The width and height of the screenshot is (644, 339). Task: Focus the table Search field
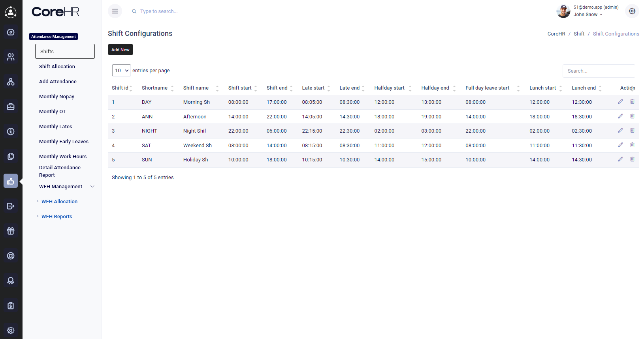tap(599, 71)
